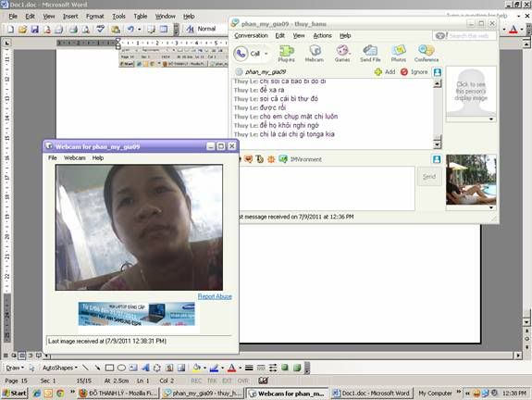Screen dimensions: 532x400
Task: Open dropdown under contact's display image
Action: coord(491,119)
